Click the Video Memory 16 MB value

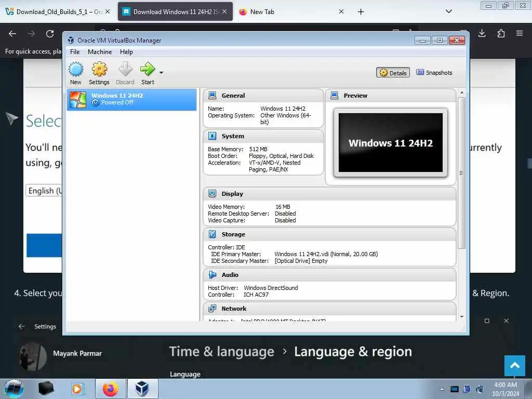tap(283, 207)
